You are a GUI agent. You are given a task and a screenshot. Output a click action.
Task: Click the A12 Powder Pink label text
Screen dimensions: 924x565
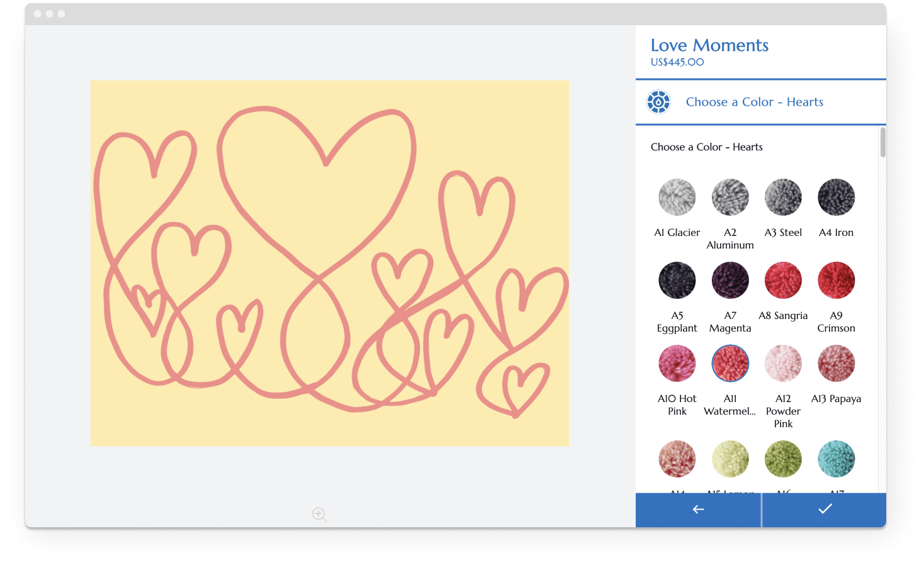pyautogui.click(x=783, y=411)
